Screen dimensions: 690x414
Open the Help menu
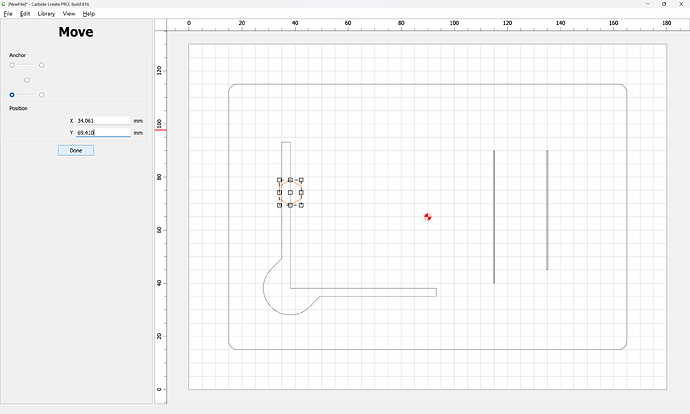pyautogui.click(x=89, y=14)
